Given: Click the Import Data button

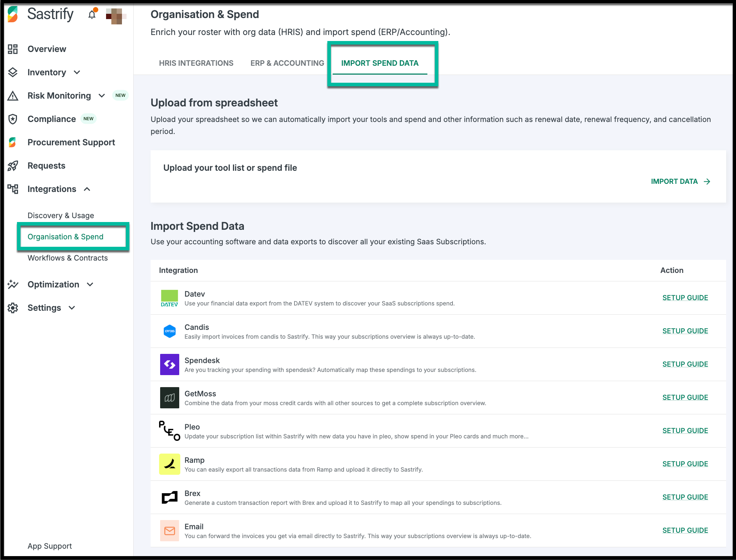Looking at the screenshot, I should 681,181.
